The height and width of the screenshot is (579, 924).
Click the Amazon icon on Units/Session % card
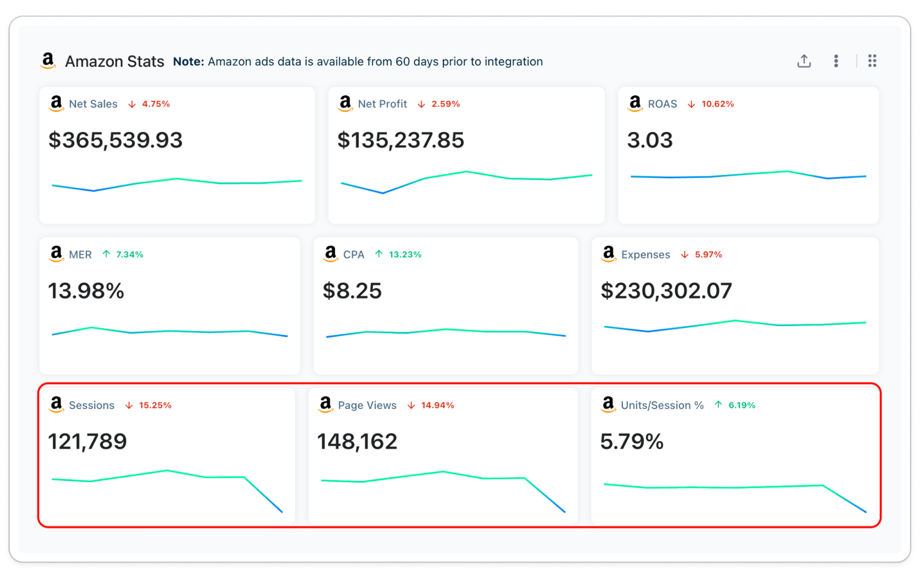[608, 404]
